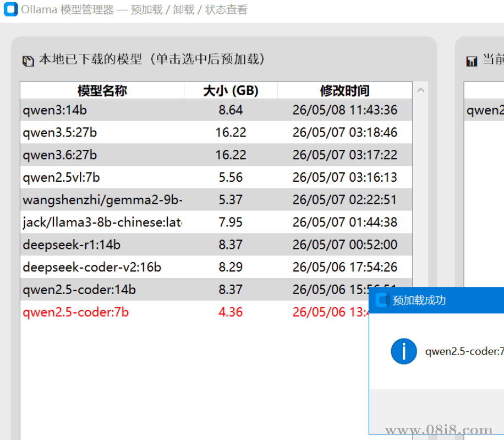
Task: Click the 8.64 size cell
Action: tap(231, 110)
